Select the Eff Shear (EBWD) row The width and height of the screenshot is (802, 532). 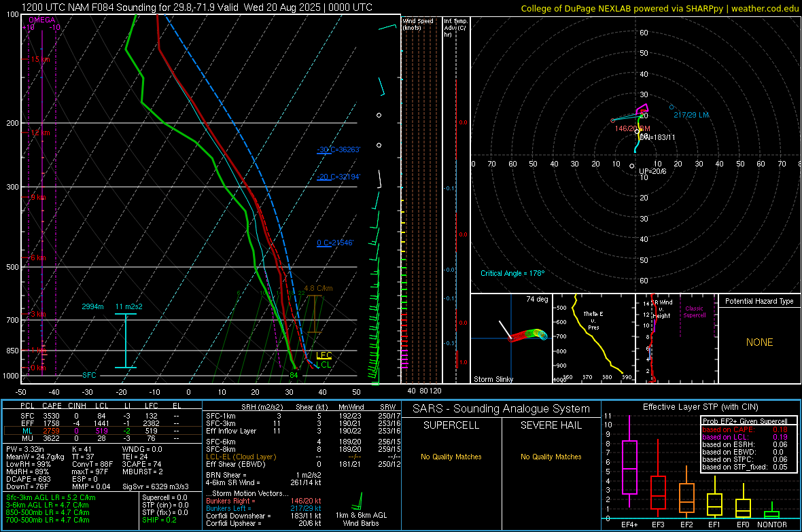303,464
